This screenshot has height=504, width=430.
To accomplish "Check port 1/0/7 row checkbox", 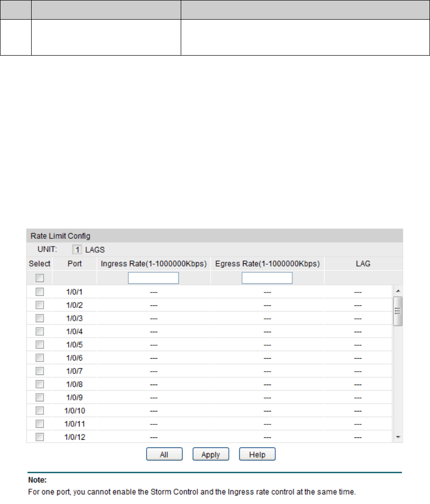I will (x=40, y=371).
